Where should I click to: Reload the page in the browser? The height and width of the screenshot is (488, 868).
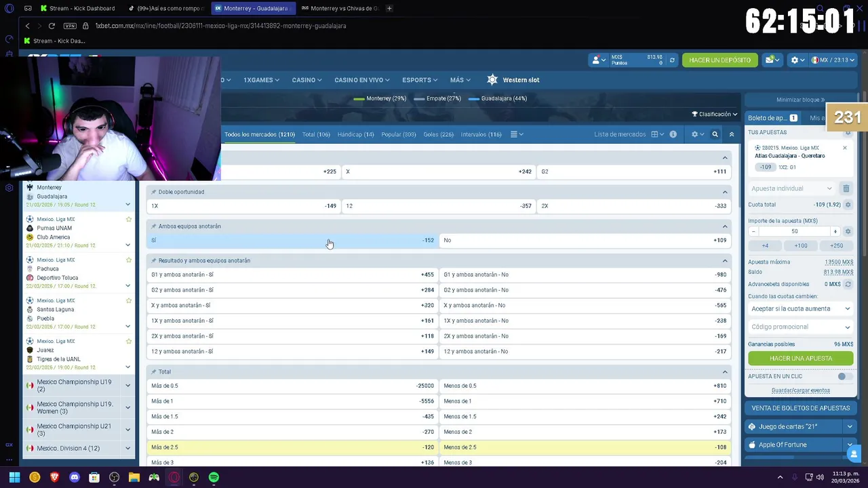click(x=52, y=26)
